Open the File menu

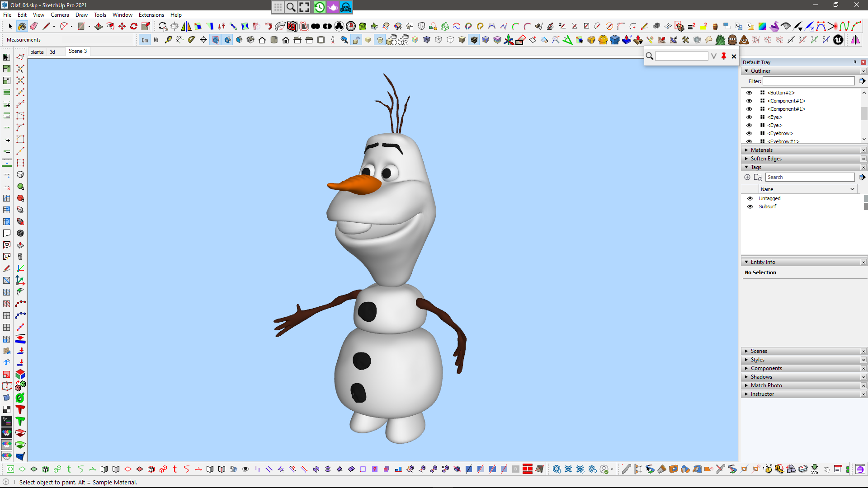pyautogui.click(x=7, y=15)
